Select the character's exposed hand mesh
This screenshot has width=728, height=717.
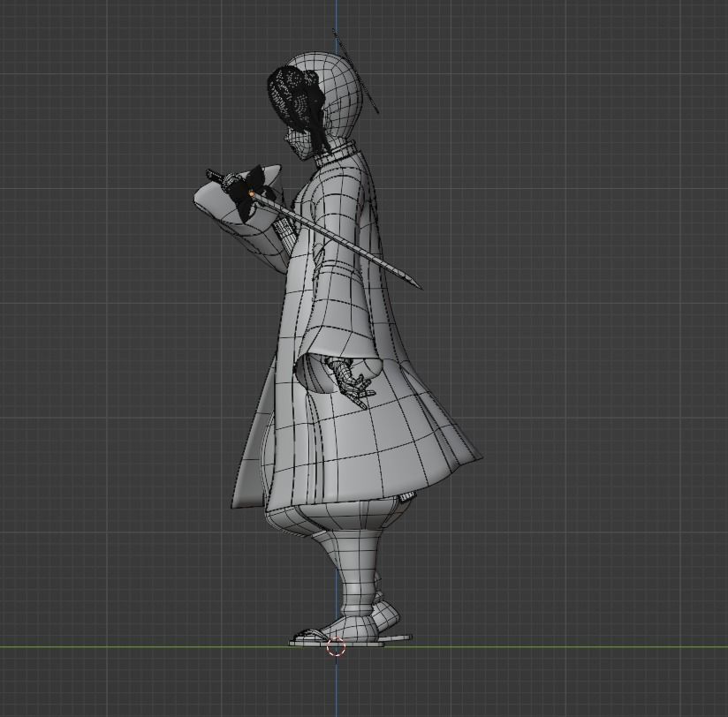pos(352,383)
